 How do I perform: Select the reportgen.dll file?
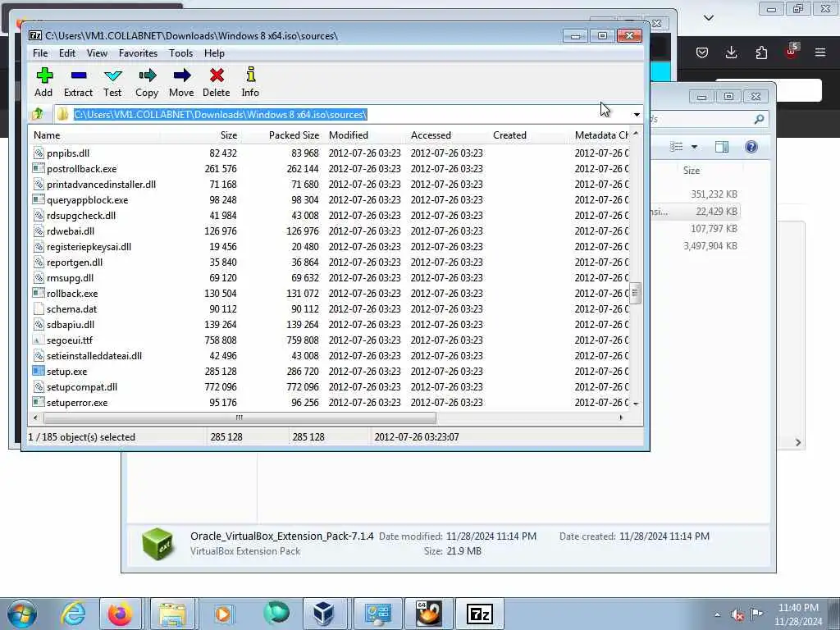pos(74,262)
